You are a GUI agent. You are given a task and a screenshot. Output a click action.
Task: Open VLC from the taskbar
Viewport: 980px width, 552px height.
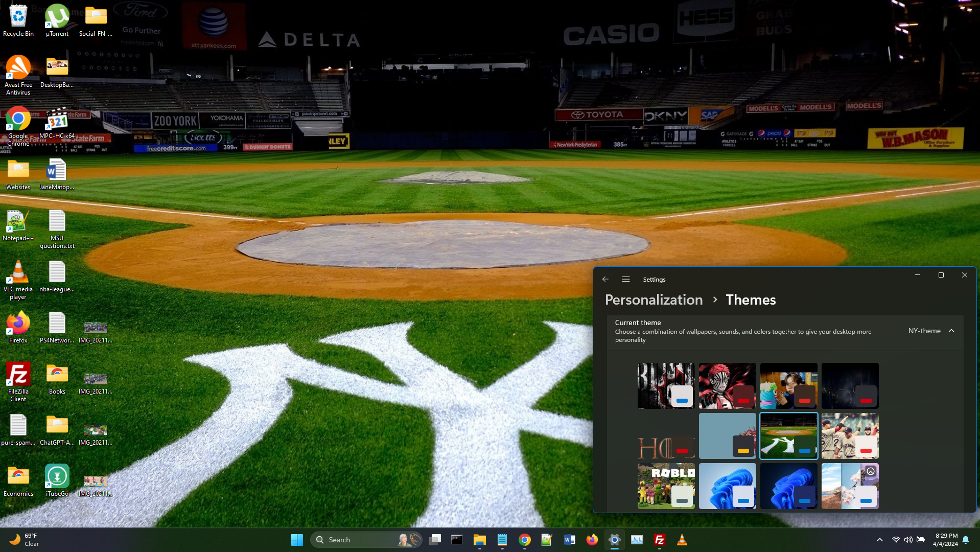click(682, 540)
